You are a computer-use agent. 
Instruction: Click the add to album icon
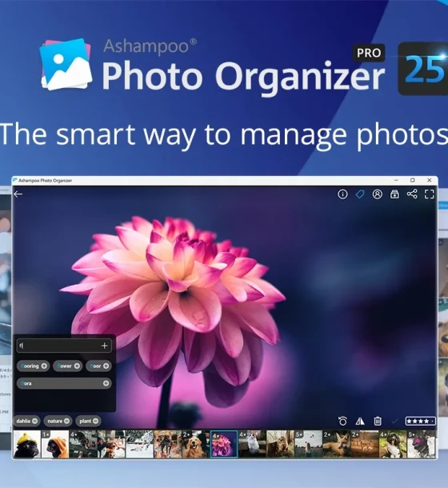pyautogui.click(x=394, y=194)
